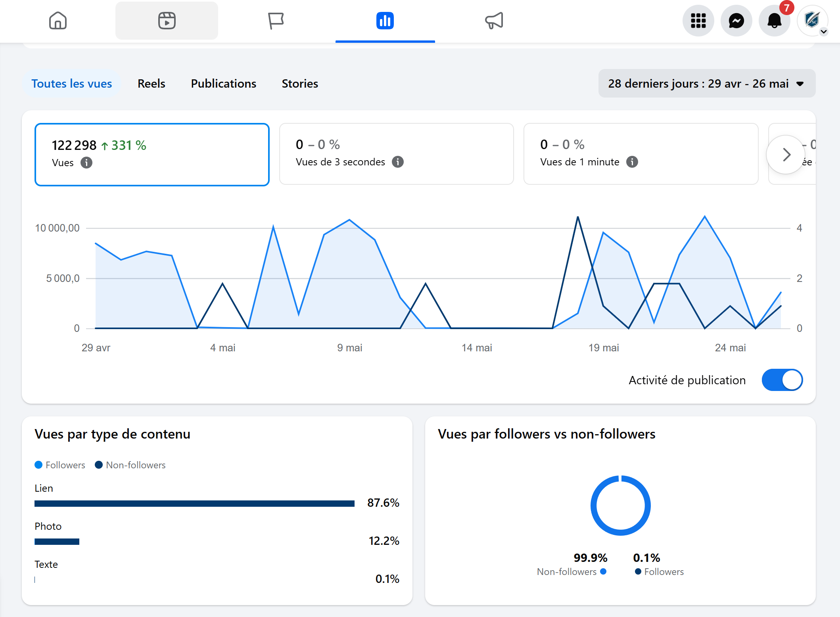Click the 0.1% Followers value
The width and height of the screenshot is (840, 617).
(x=647, y=558)
